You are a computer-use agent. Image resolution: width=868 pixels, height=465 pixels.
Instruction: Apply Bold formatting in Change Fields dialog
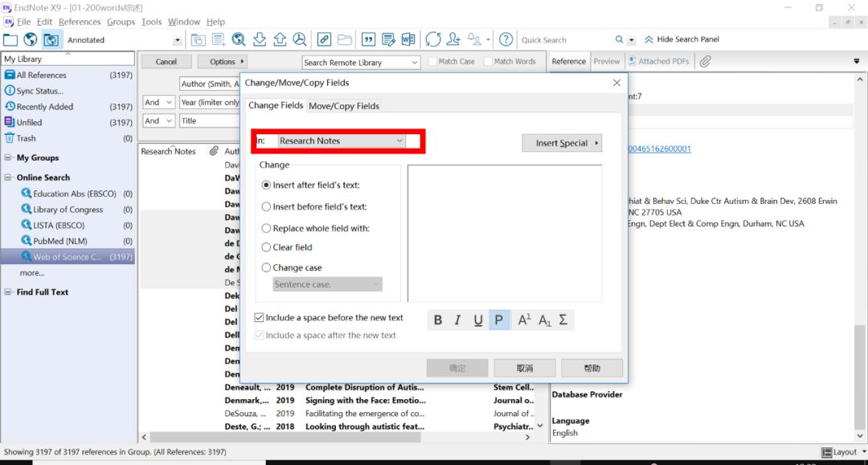coord(437,320)
